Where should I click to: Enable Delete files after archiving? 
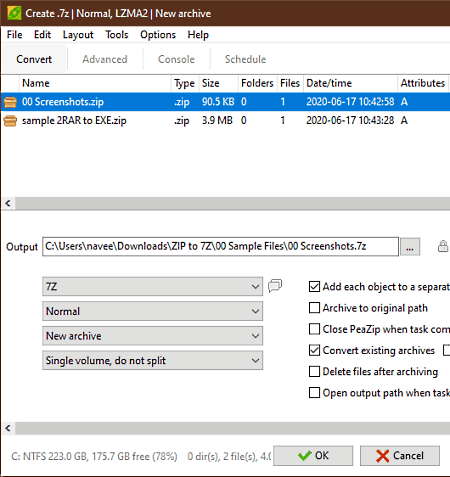coord(314,371)
